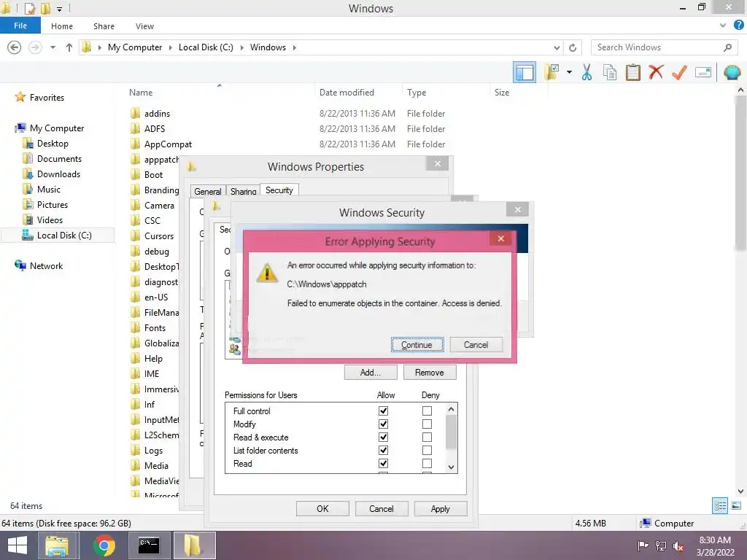Open Help with the question mark icon
The width and height of the screenshot is (747, 560).
point(738,26)
